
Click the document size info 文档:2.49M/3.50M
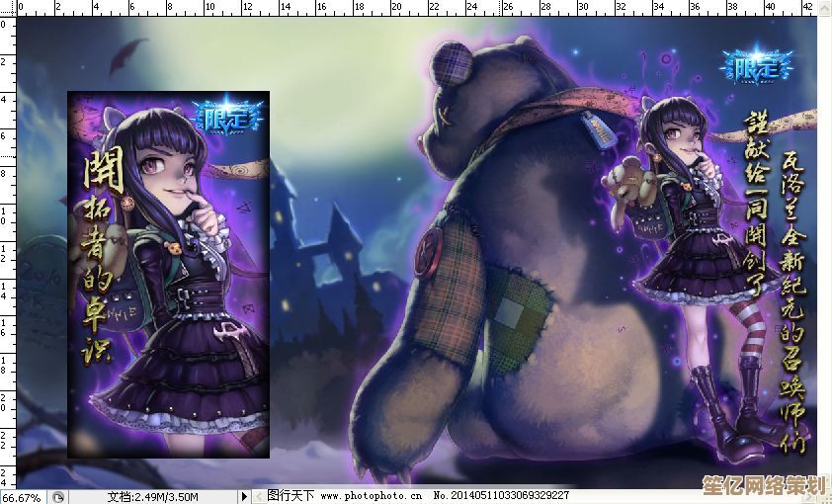[153, 497]
